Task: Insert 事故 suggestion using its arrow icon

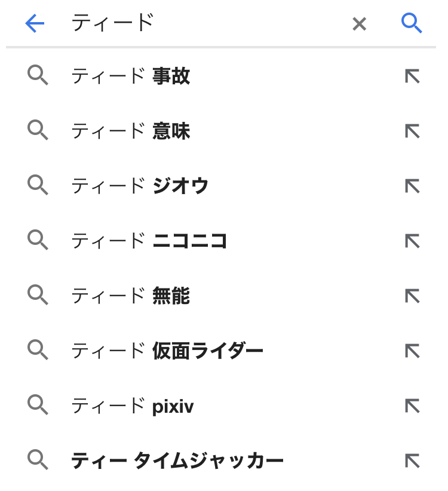Action: click(x=412, y=76)
